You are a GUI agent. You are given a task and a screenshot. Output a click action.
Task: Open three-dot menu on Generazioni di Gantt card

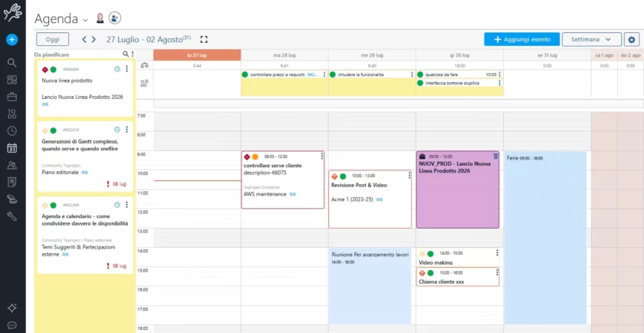pos(127,130)
